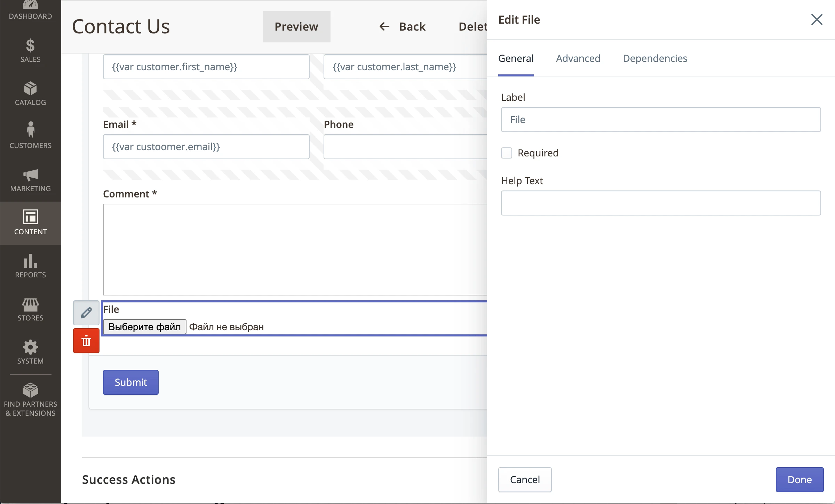Focus the Help Text input field

pos(660,203)
